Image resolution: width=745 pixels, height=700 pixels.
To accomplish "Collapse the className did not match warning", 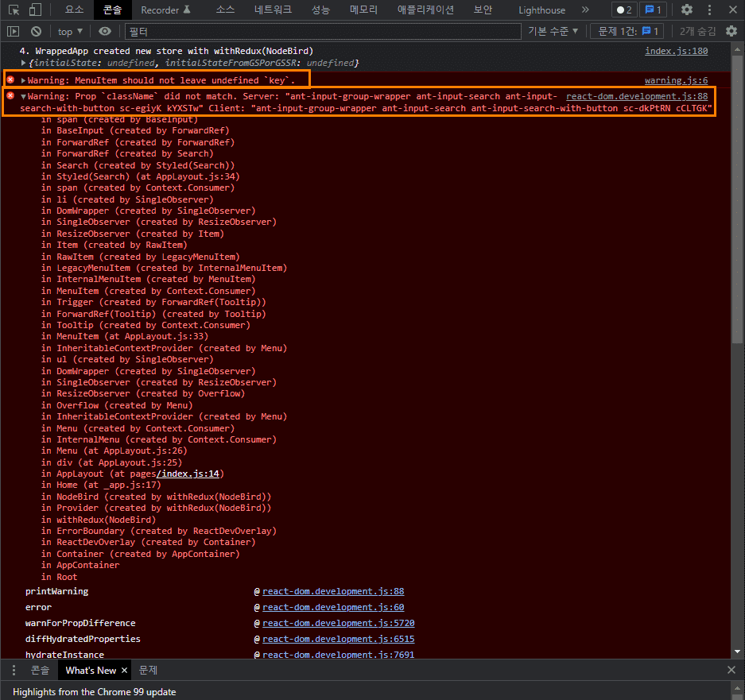I will point(24,96).
